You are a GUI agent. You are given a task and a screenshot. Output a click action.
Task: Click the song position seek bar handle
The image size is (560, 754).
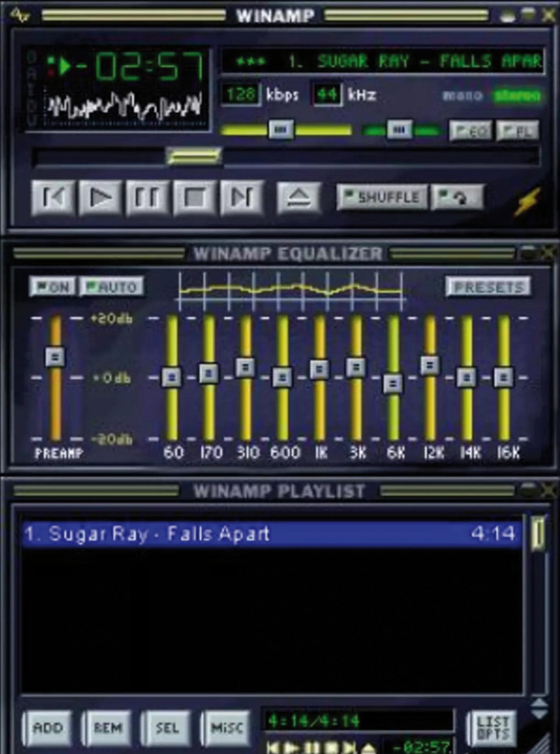click(194, 156)
